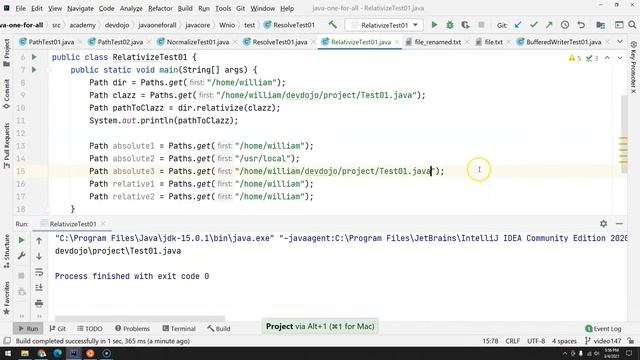Open the Refactor menu

(160, 8)
